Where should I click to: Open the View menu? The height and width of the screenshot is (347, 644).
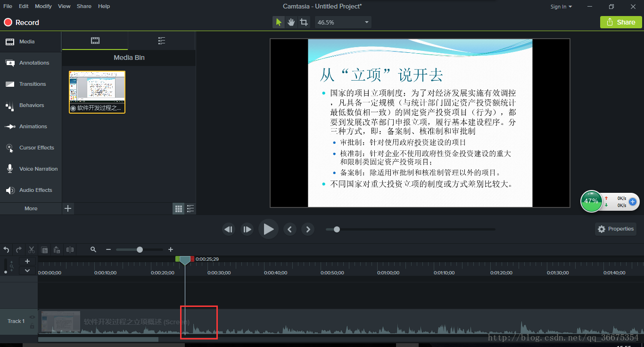tap(64, 6)
